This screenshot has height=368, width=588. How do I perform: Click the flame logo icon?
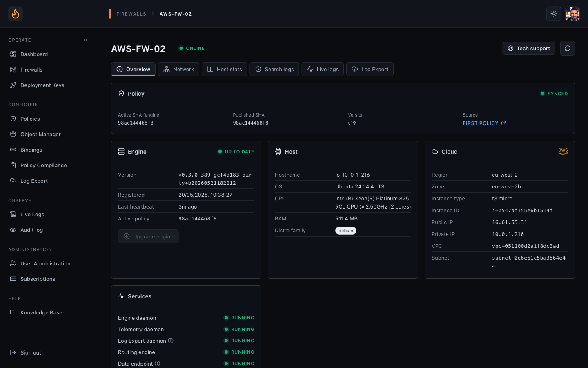click(16, 14)
